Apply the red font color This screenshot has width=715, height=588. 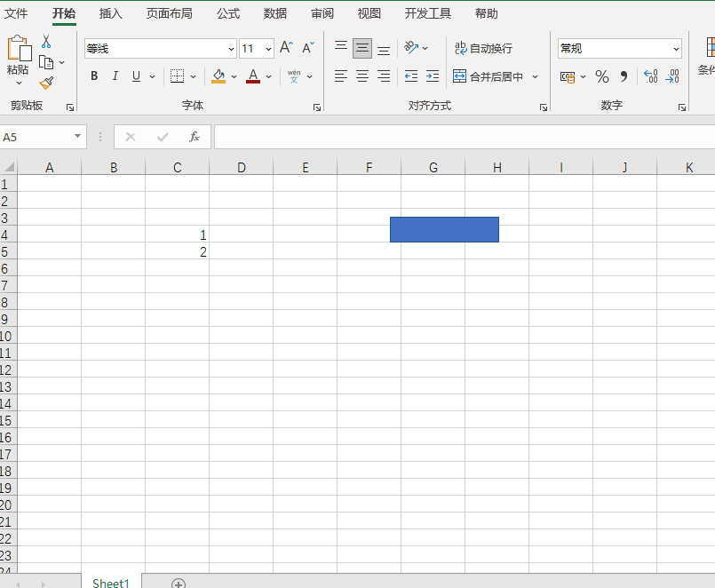pyautogui.click(x=253, y=76)
